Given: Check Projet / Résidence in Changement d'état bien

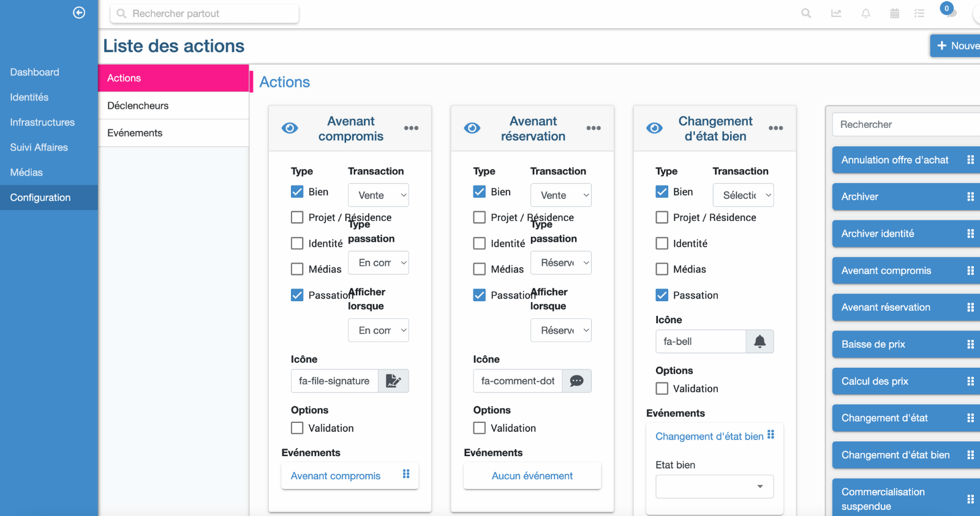Looking at the screenshot, I should 662,217.
